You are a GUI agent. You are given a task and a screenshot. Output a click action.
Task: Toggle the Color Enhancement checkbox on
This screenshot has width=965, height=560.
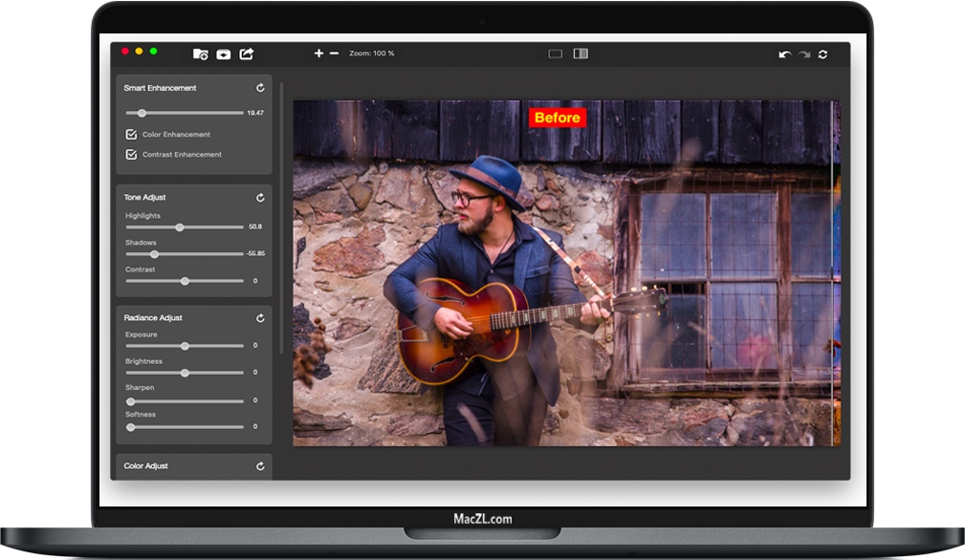coord(132,134)
